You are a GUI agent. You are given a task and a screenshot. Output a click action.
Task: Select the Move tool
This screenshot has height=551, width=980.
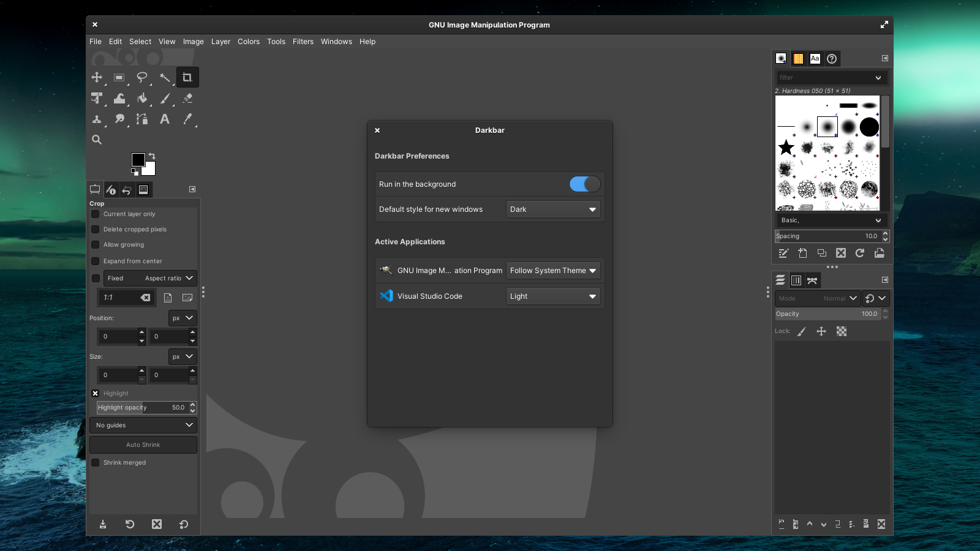pyautogui.click(x=97, y=77)
